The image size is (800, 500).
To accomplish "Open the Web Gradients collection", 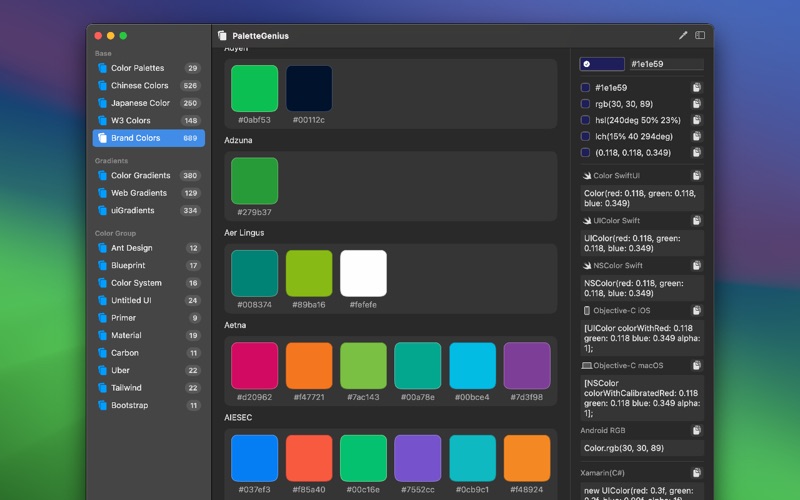I will (138, 193).
